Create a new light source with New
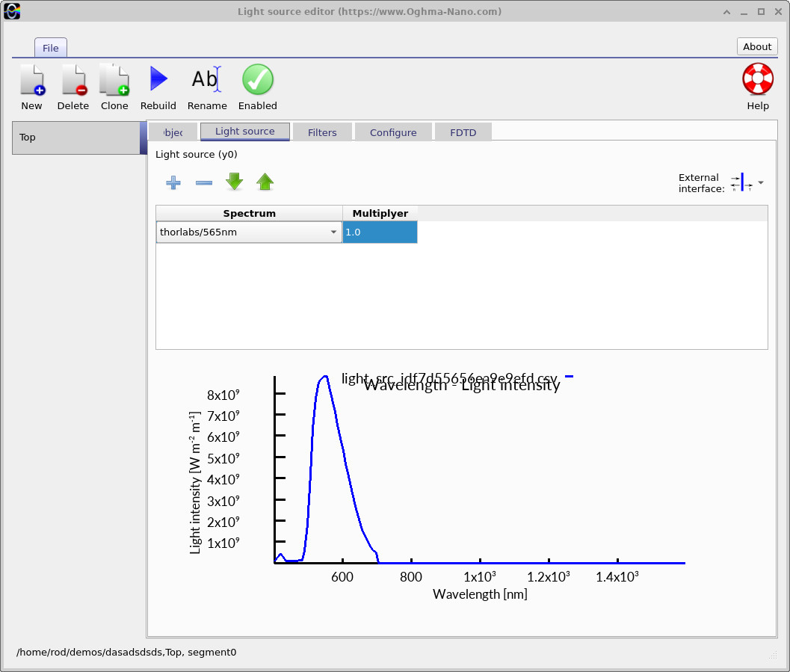This screenshot has height=672, width=790. click(31, 87)
